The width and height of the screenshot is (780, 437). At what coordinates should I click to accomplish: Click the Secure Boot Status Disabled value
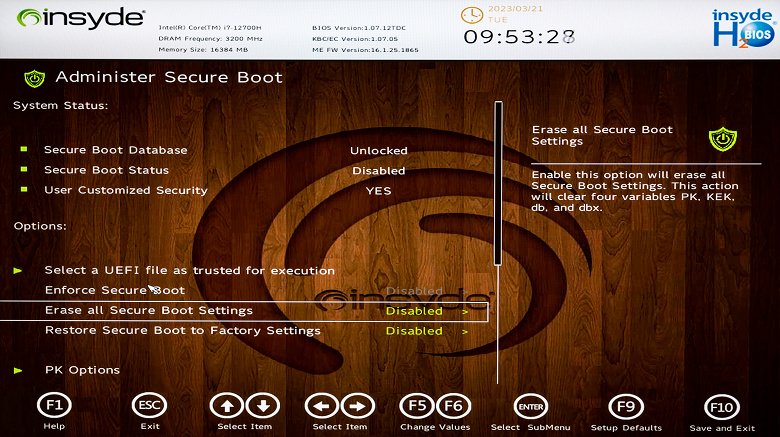coord(379,171)
